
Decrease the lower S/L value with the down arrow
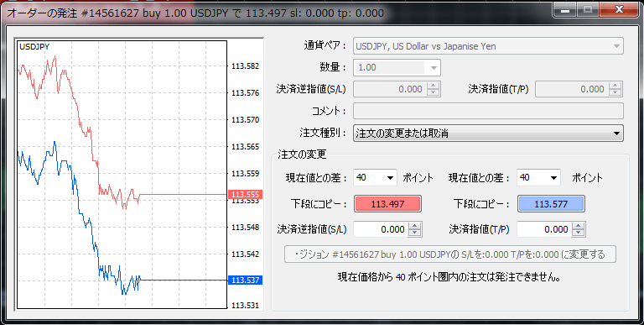pos(415,233)
